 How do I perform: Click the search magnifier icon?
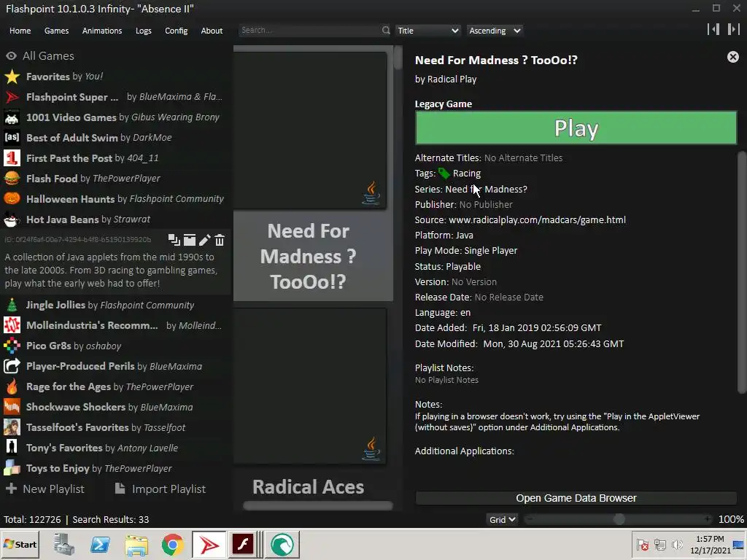[x=386, y=31]
